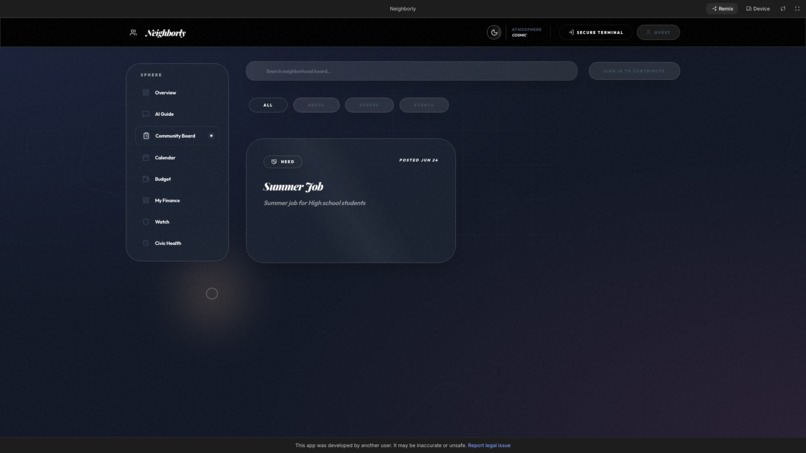Open the Overview section
The image size is (806, 453).
[177, 93]
